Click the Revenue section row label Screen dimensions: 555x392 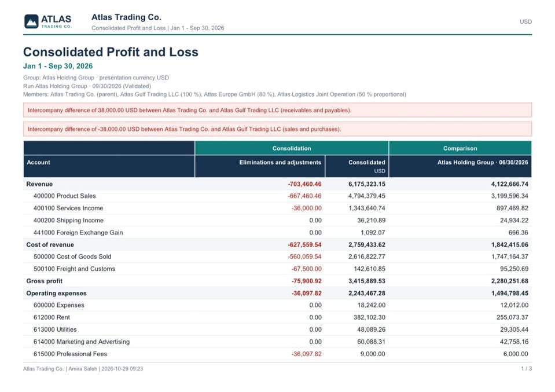39,184
